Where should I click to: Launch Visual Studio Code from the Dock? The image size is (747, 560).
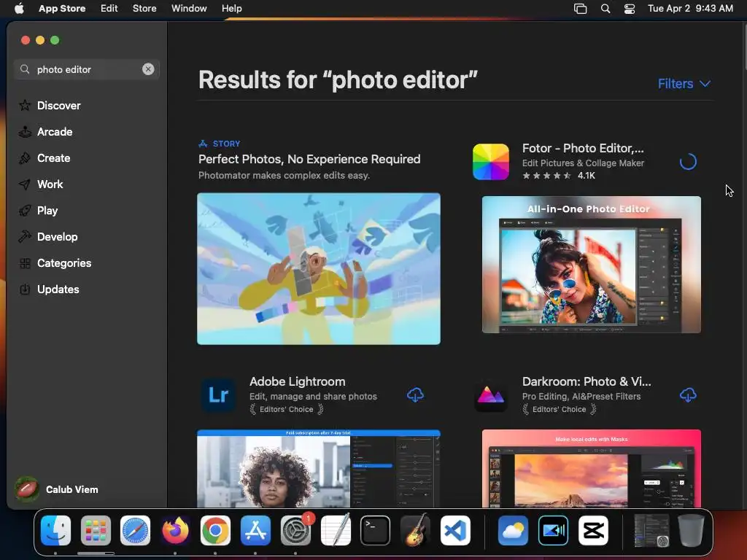coord(455,531)
